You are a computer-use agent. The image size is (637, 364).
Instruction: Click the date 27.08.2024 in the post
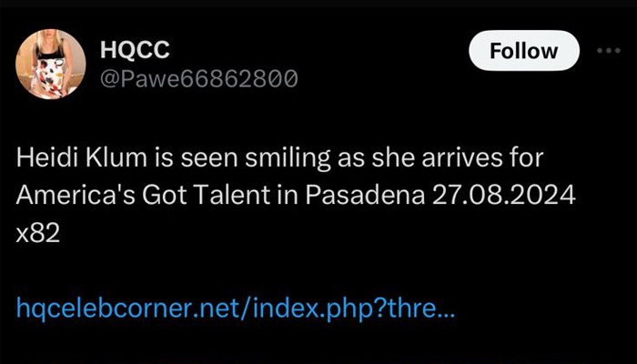coord(504,196)
